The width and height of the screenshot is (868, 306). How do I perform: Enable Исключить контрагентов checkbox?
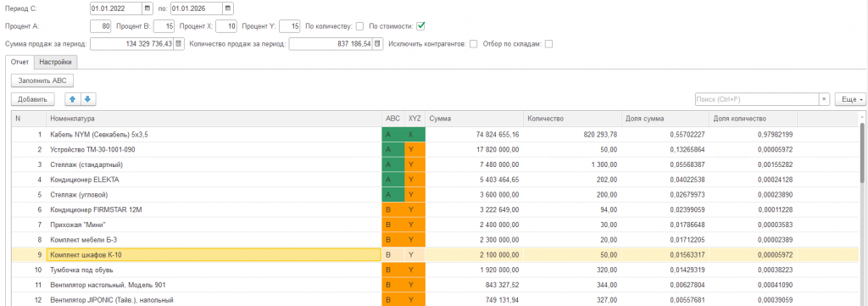point(473,44)
